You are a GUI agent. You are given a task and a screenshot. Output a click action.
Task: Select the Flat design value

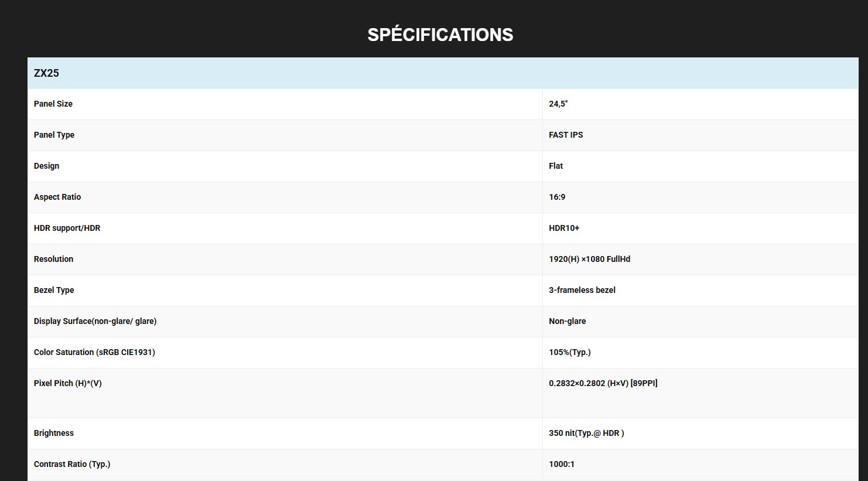click(x=556, y=166)
